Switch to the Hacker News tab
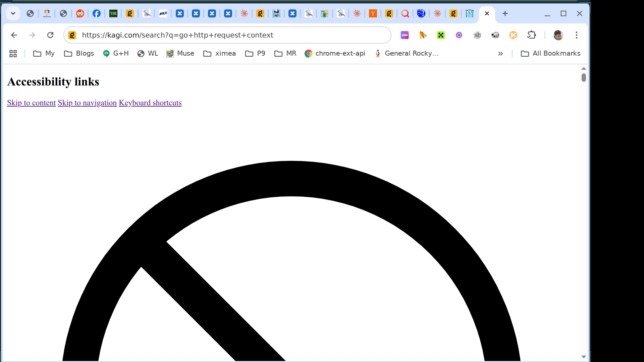Viewport: 644px width, 362px height. tap(373, 13)
